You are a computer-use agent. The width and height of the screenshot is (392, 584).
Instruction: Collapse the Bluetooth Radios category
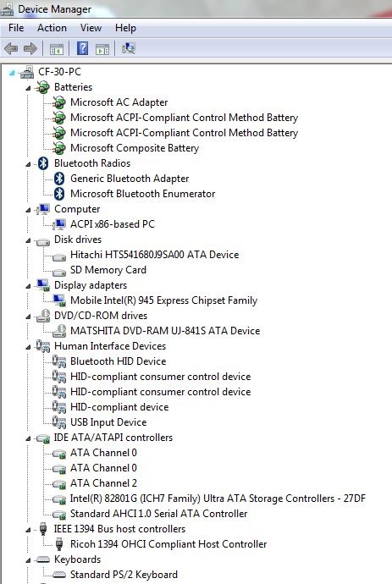(28, 164)
